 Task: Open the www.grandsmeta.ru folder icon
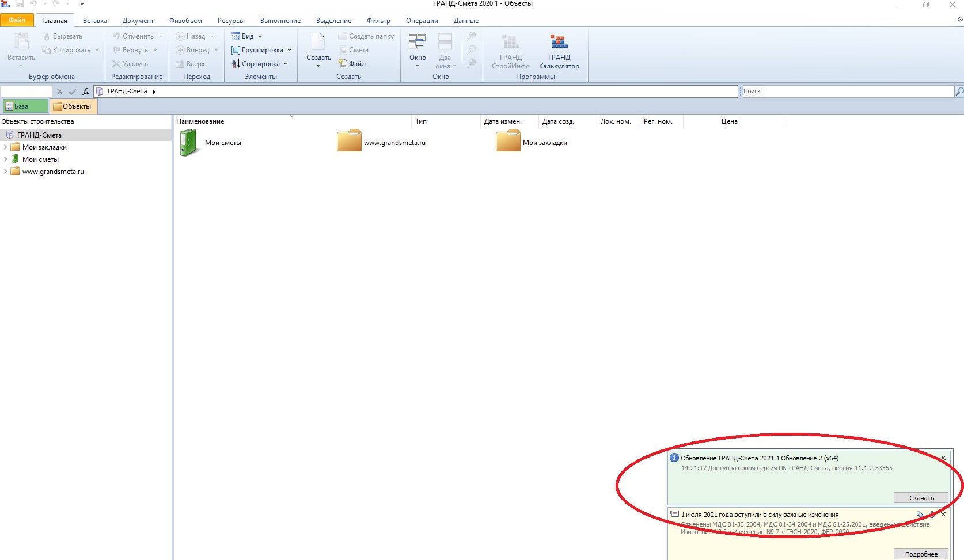pyautogui.click(x=349, y=142)
